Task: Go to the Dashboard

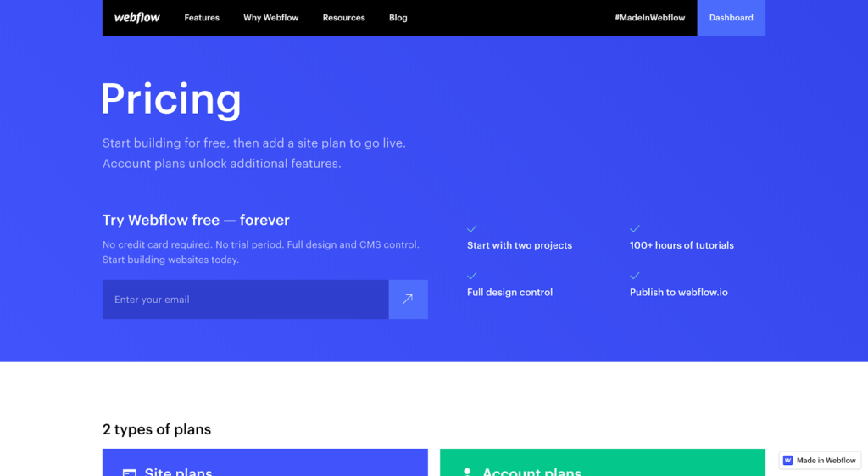Action: click(x=731, y=18)
